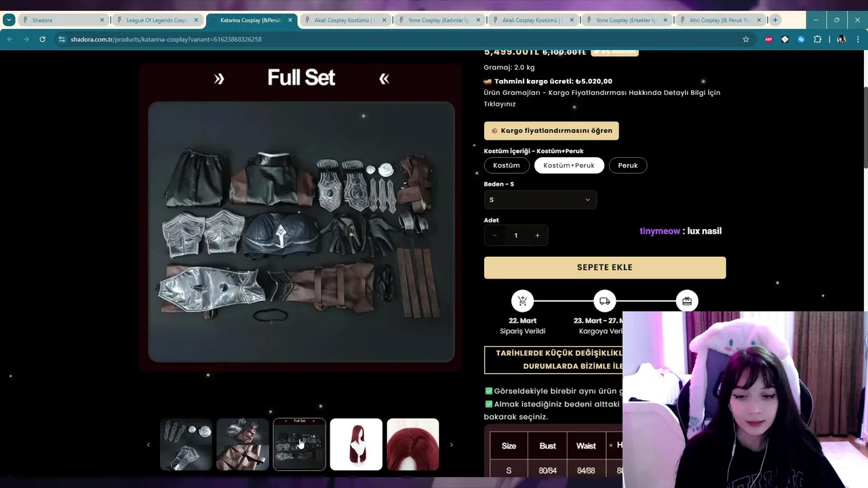Click the 80/84 bust cell
The image size is (868, 488).
tap(547, 470)
